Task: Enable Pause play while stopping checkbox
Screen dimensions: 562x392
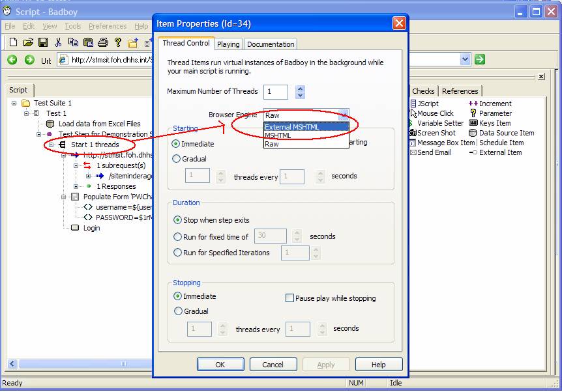Action: (290, 298)
